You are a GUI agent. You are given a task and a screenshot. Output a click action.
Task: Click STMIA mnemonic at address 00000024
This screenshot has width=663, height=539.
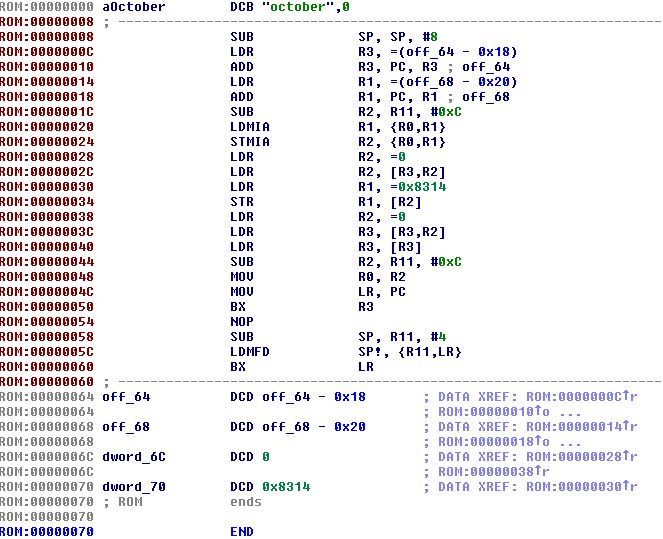tap(250, 142)
